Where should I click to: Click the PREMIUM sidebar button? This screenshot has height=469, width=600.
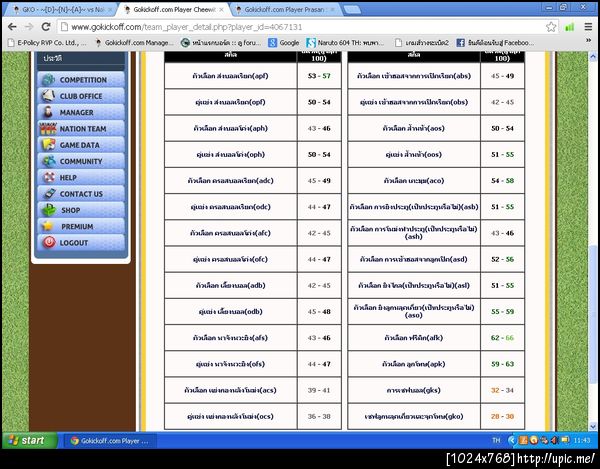tap(81, 226)
